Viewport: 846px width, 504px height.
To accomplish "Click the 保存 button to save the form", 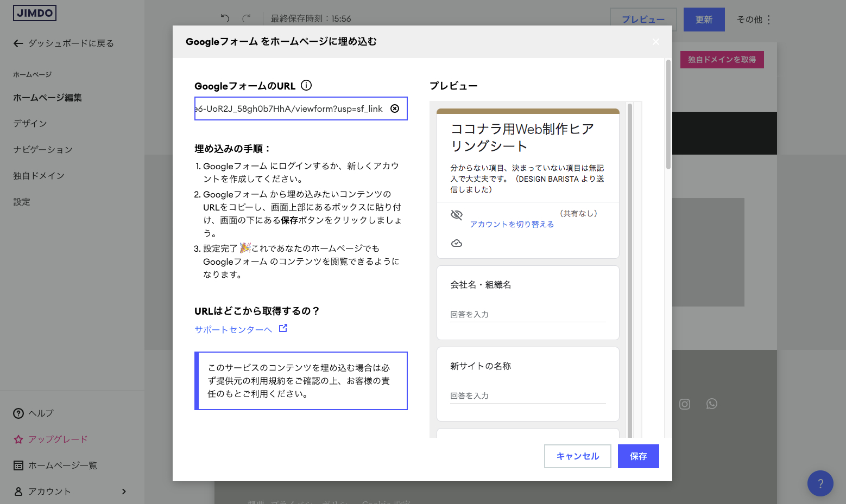I will click(638, 456).
